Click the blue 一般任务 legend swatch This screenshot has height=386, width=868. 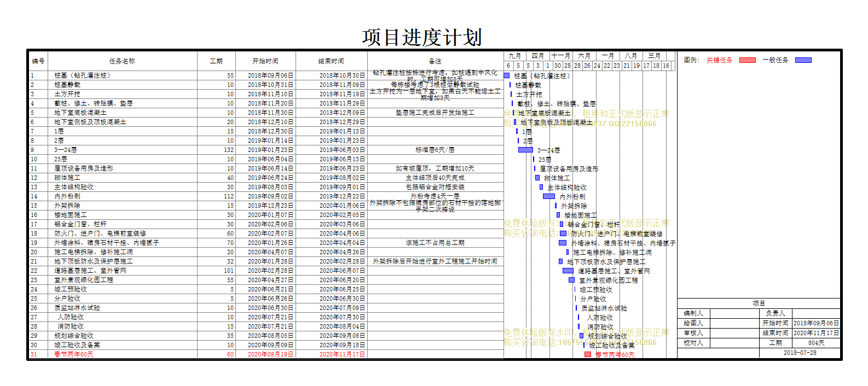point(803,60)
